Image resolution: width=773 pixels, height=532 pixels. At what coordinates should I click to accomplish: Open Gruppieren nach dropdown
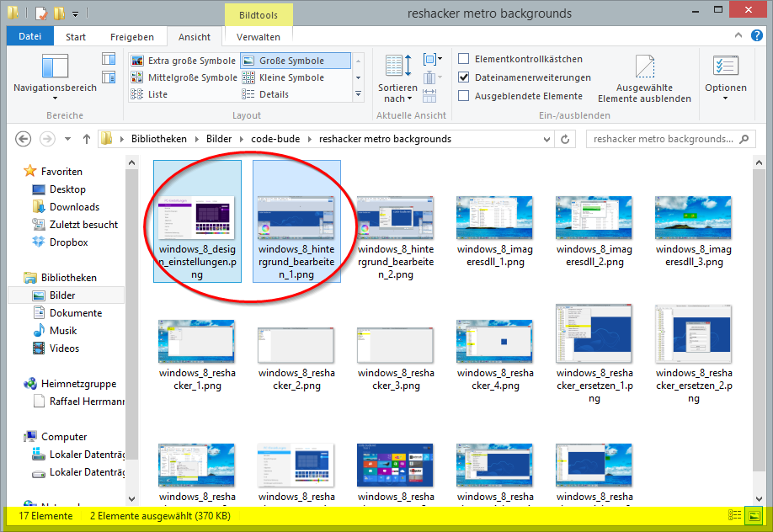coord(432,60)
